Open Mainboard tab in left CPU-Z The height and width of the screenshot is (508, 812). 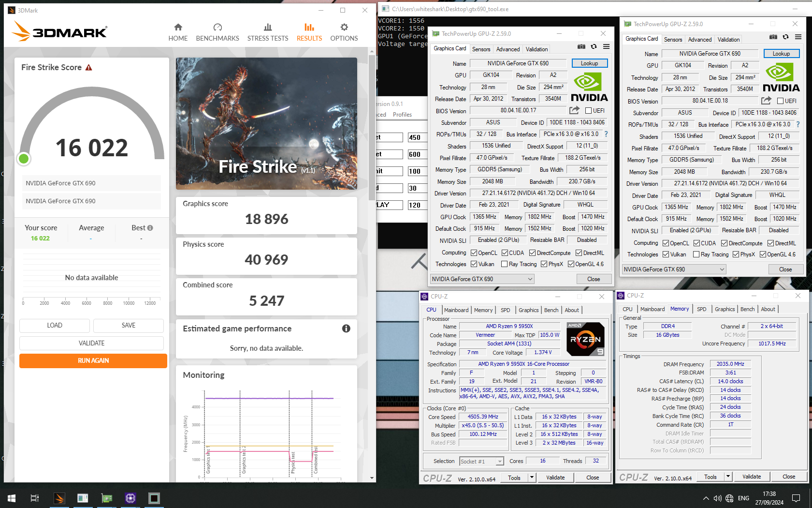tap(456, 310)
